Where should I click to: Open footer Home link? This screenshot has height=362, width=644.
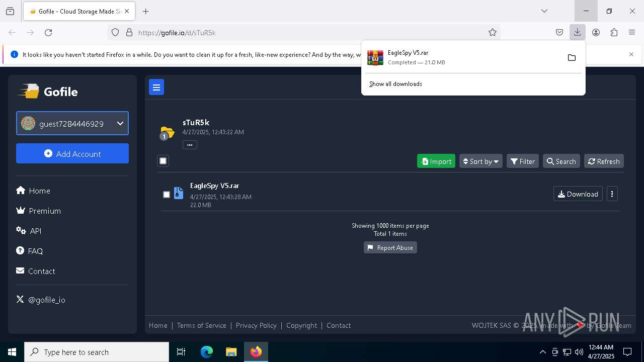pyautogui.click(x=158, y=325)
